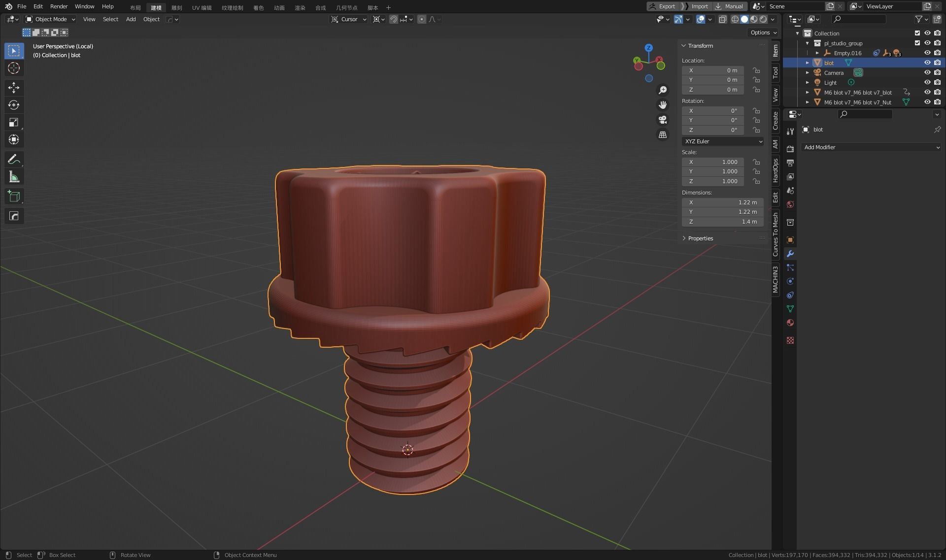946x560 pixels.
Task: Expand the Properties panel section
Action: click(x=700, y=238)
